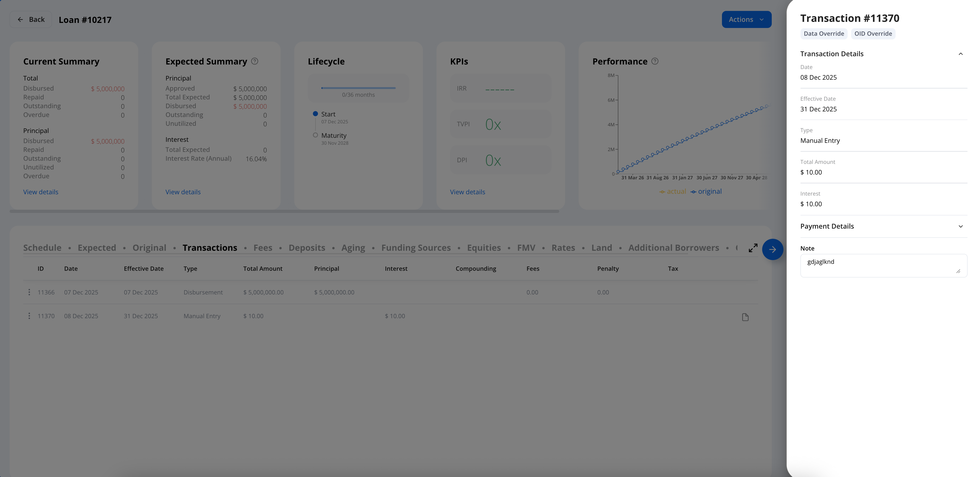Open the Funding Sources tab
Screen dimensions: 980x477
(x=416, y=248)
